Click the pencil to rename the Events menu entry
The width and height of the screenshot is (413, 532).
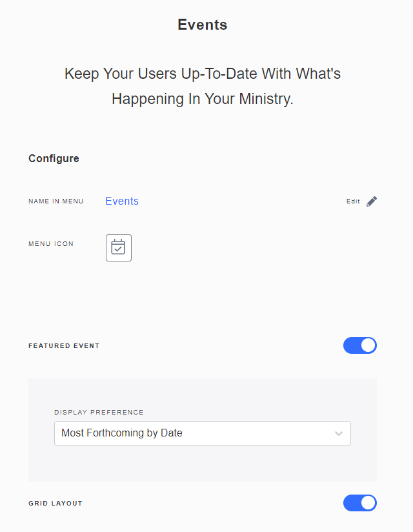click(372, 201)
